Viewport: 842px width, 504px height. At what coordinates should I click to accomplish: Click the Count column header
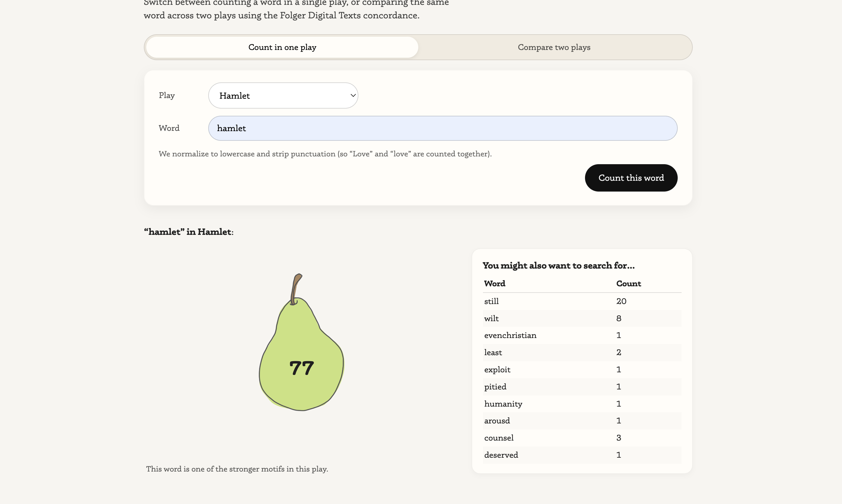click(x=628, y=284)
